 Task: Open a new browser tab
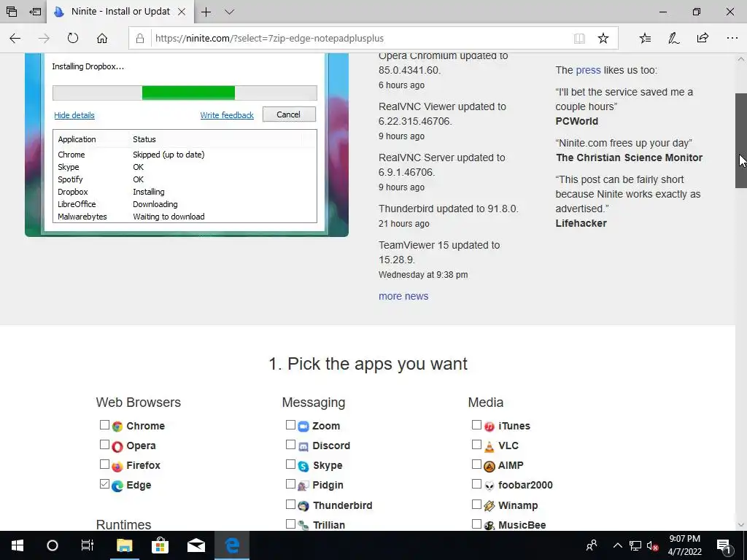pyautogui.click(x=206, y=12)
